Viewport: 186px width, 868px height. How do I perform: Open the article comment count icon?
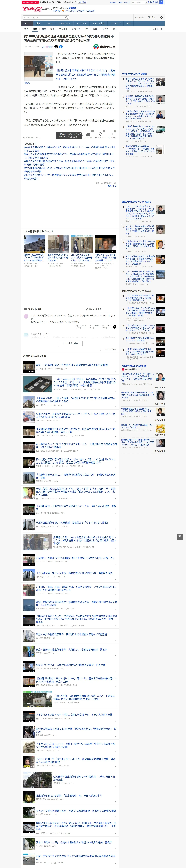(44, 47)
